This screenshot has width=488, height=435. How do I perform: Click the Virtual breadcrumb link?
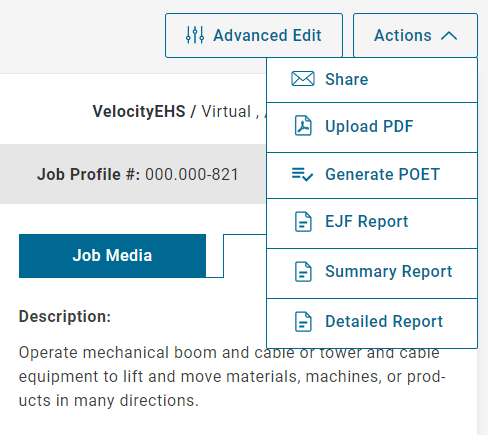click(226, 111)
